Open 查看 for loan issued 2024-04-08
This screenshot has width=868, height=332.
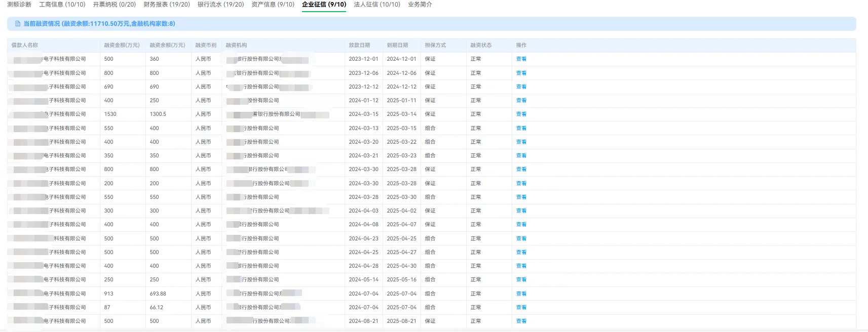point(521,225)
